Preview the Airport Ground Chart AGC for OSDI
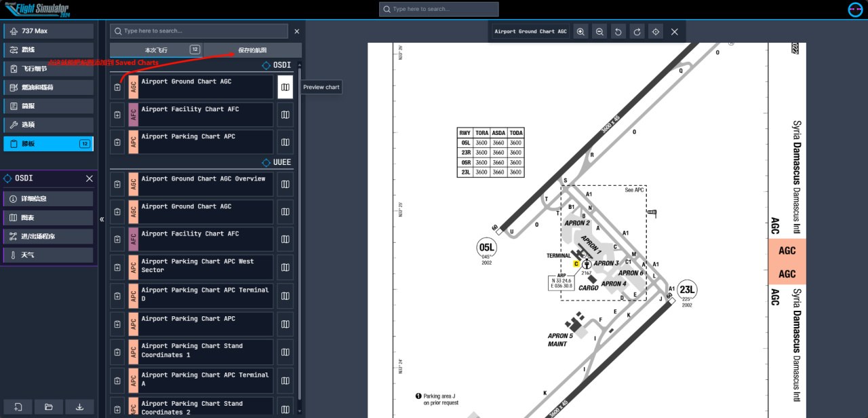The height and width of the screenshot is (418, 868). [285, 87]
